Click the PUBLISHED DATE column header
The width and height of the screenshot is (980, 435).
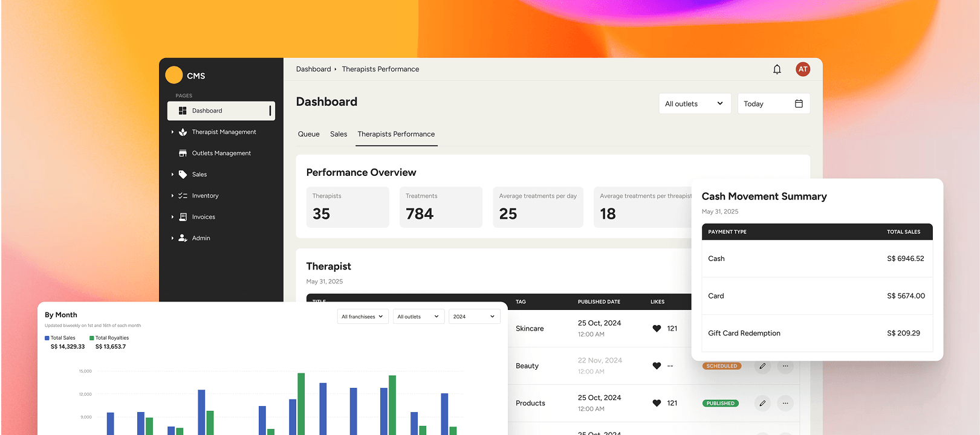tap(599, 302)
